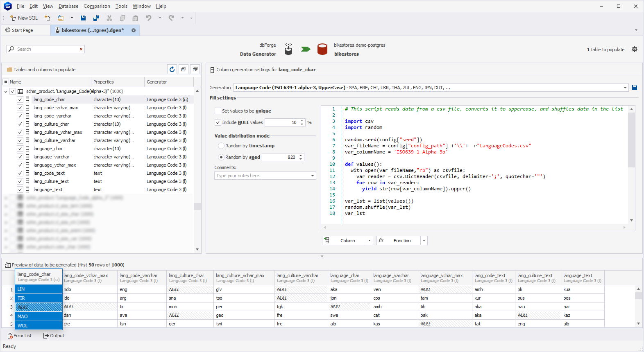Toggle checkbox for Language_Code(alpha-3) table

[x=13, y=91]
